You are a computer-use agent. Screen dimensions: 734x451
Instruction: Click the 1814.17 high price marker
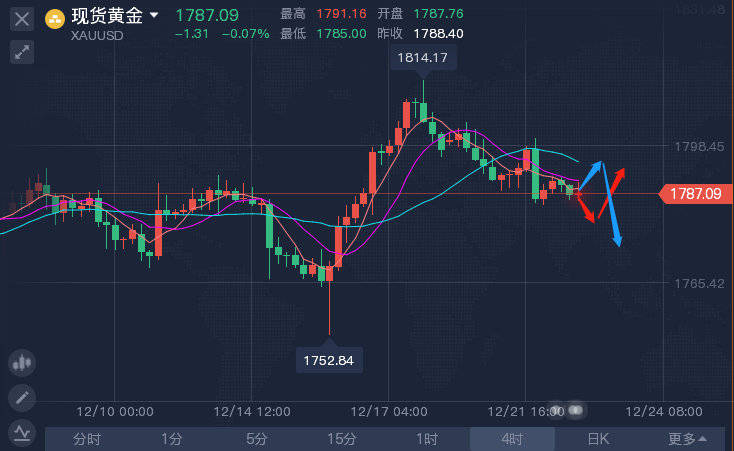[423, 58]
